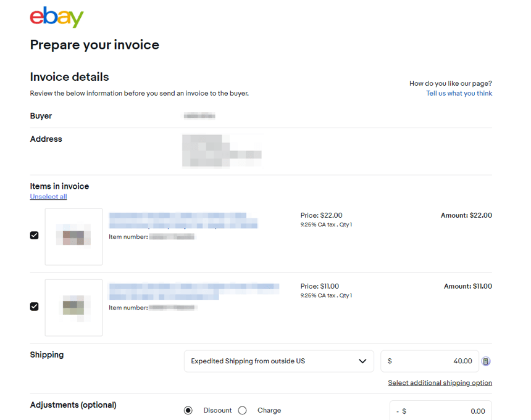Click the Tell us what you think link
This screenshot has width=531, height=420.
coord(459,94)
